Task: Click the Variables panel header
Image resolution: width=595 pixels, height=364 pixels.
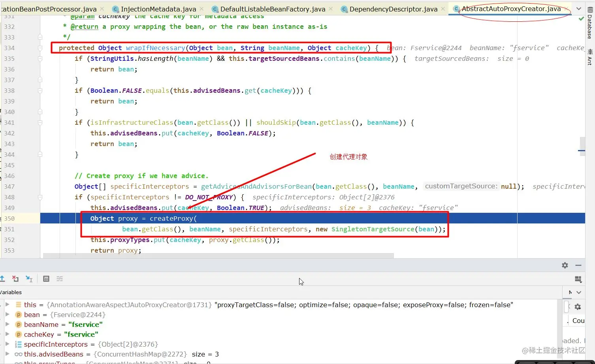Action: click(x=11, y=292)
